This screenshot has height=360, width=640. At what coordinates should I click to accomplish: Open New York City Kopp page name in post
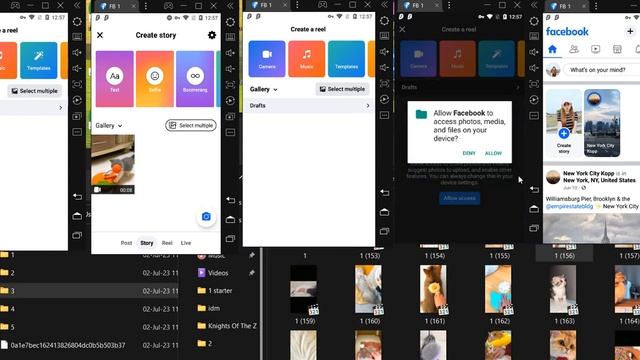(589, 173)
